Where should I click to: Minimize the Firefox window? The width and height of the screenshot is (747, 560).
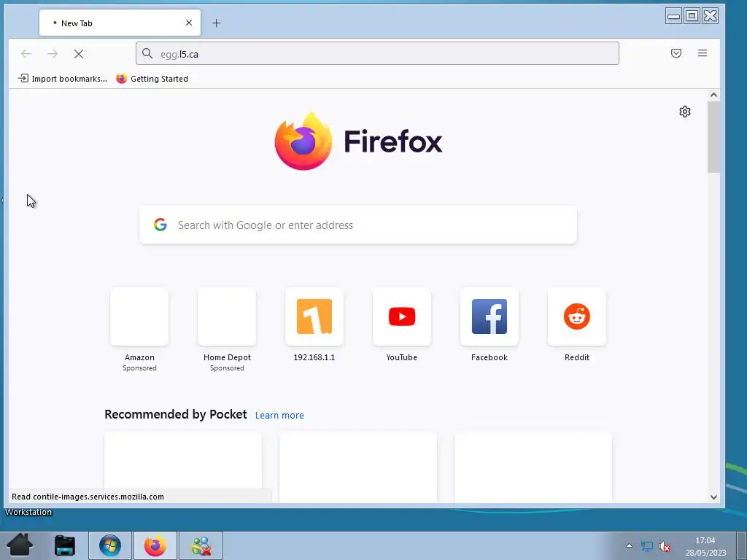pyautogui.click(x=673, y=16)
